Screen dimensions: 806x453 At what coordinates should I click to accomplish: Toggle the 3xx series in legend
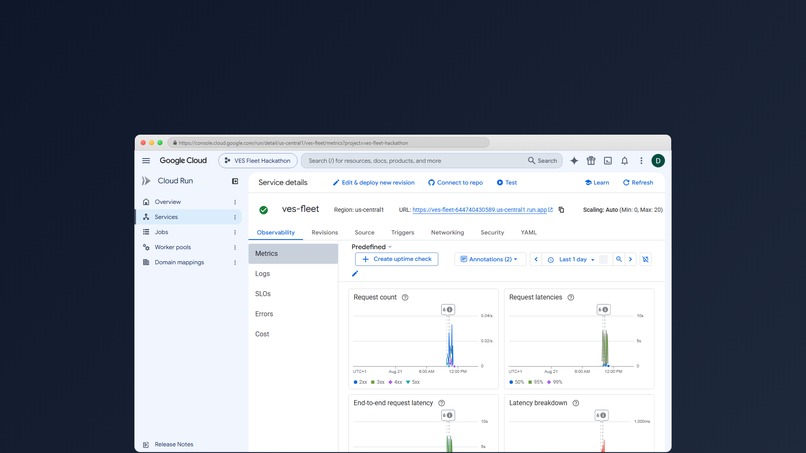click(x=377, y=382)
